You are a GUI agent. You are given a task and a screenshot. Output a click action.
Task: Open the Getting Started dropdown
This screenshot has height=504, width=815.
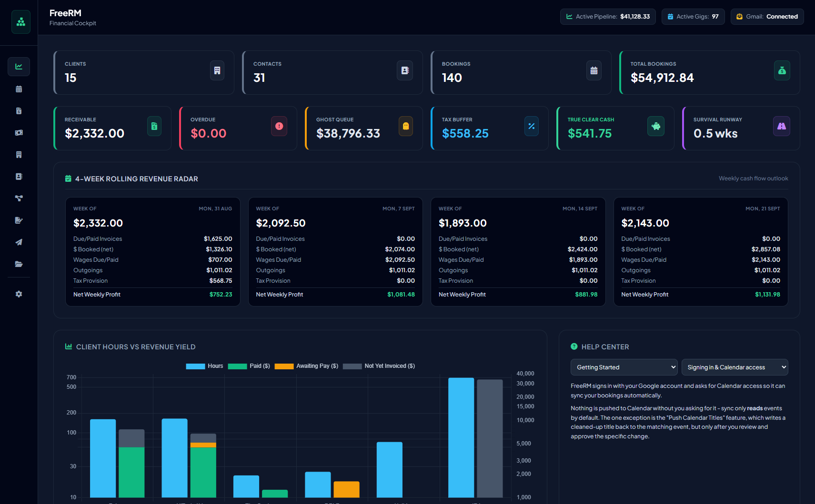(x=624, y=367)
